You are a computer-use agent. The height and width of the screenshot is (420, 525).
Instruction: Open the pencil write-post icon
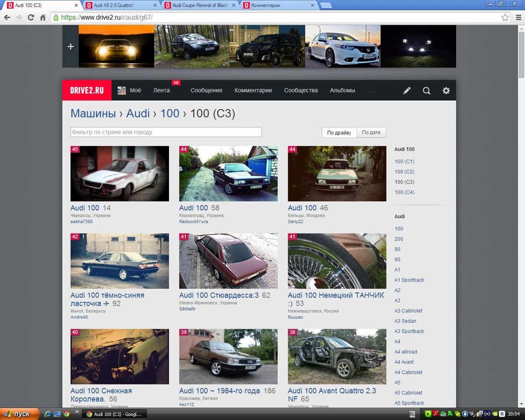coord(407,90)
